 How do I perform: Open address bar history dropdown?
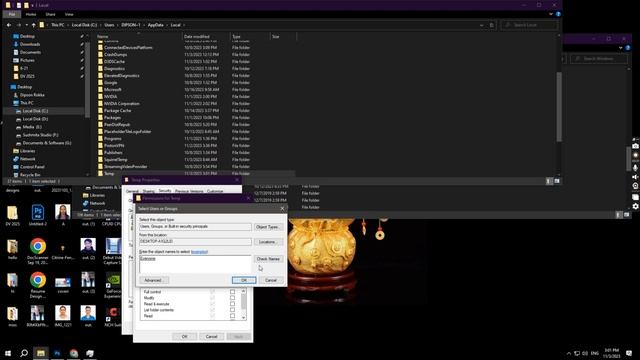click(x=482, y=25)
